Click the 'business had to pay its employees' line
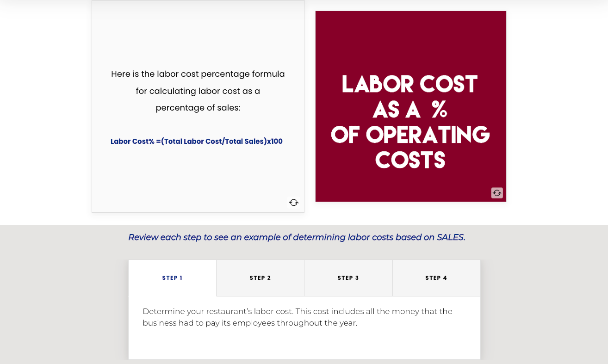Screen dimensions: 608x364 (x=250, y=323)
